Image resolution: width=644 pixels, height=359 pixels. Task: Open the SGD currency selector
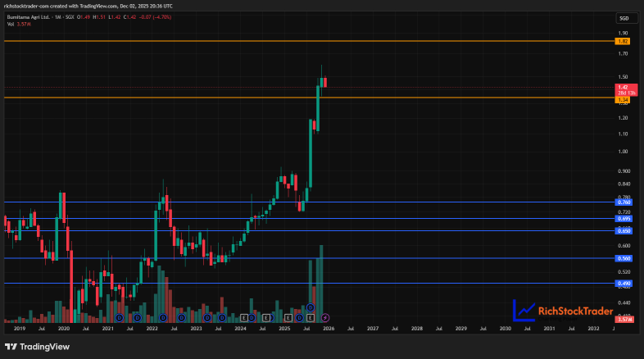tap(626, 18)
